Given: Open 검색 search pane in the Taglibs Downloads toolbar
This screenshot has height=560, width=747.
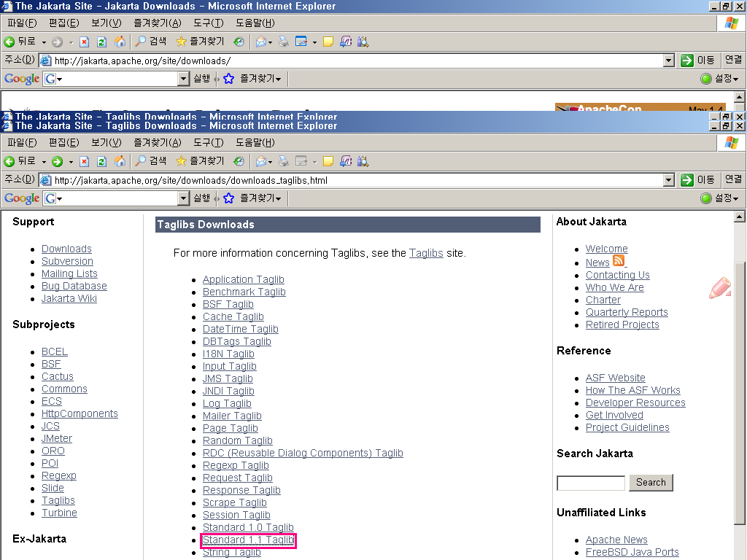Looking at the screenshot, I should (151, 161).
